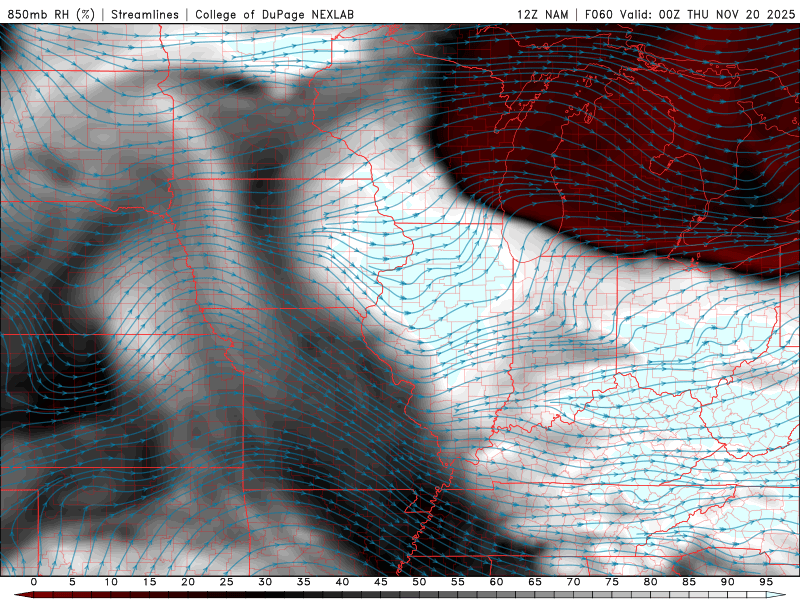The height and width of the screenshot is (600, 800).
Task: Click the '80' tick label on color scale
Action: click(650, 582)
